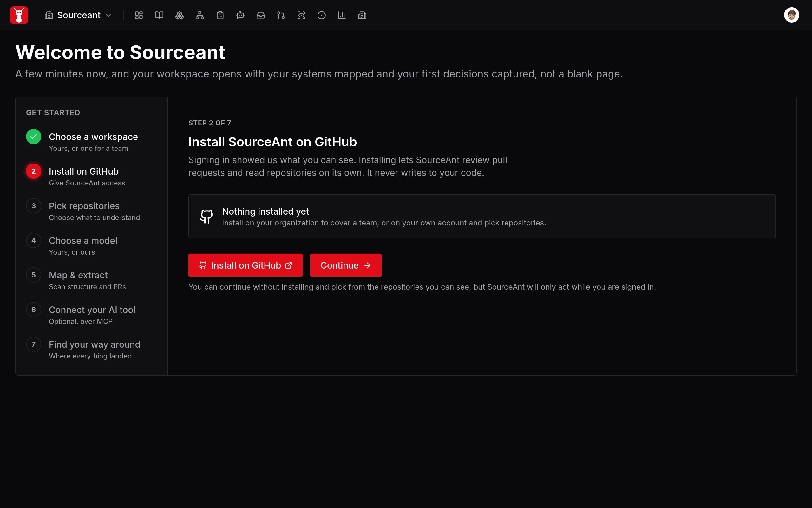Screen dimensions: 812x508
Task: Click the Scan structure and PRs subtitle
Action: 87,287
